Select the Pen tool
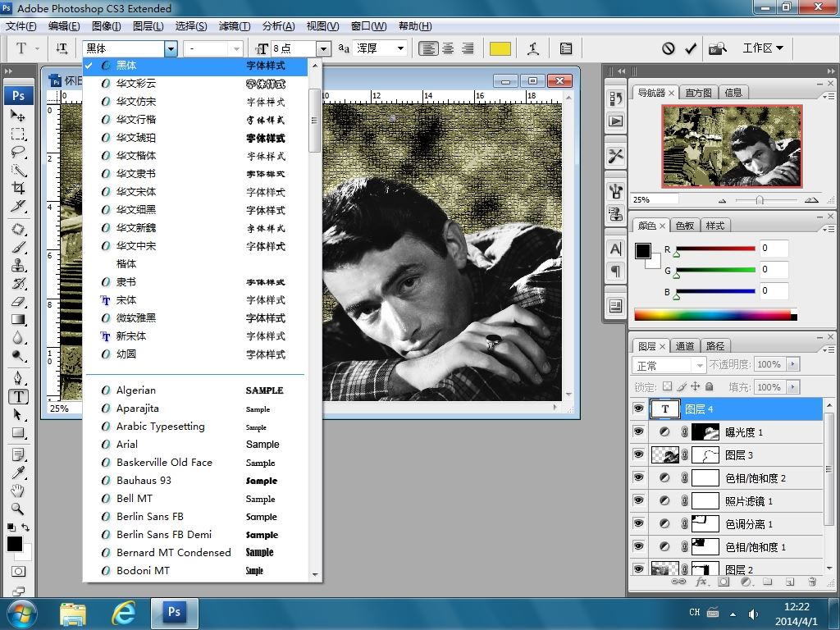840x630 pixels. (x=18, y=378)
